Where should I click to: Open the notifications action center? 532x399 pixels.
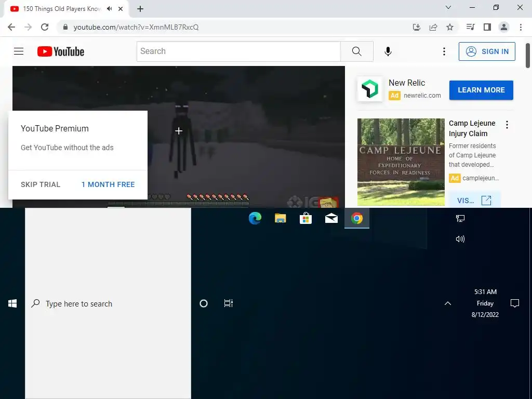point(515,303)
